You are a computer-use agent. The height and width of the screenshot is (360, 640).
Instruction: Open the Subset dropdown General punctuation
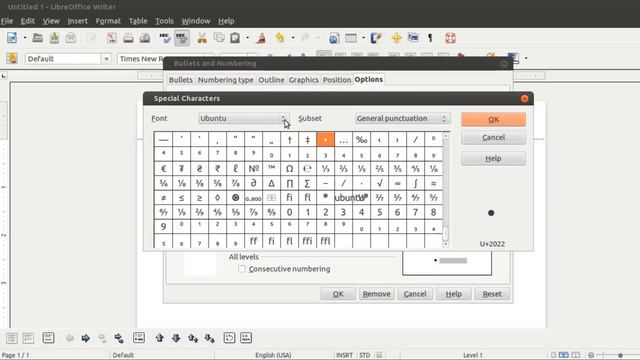click(402, 118)
